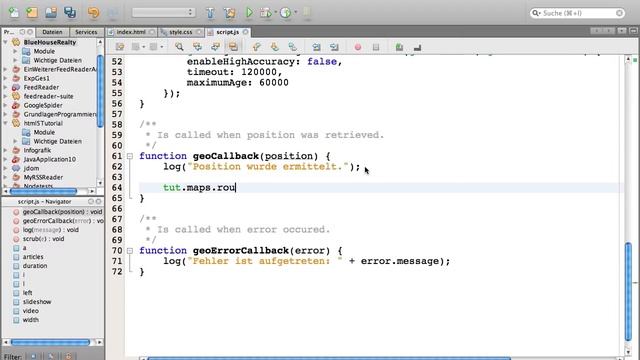
Task: Select geoErrorCallback(error) in Navigator
Action: coord(62,220)
